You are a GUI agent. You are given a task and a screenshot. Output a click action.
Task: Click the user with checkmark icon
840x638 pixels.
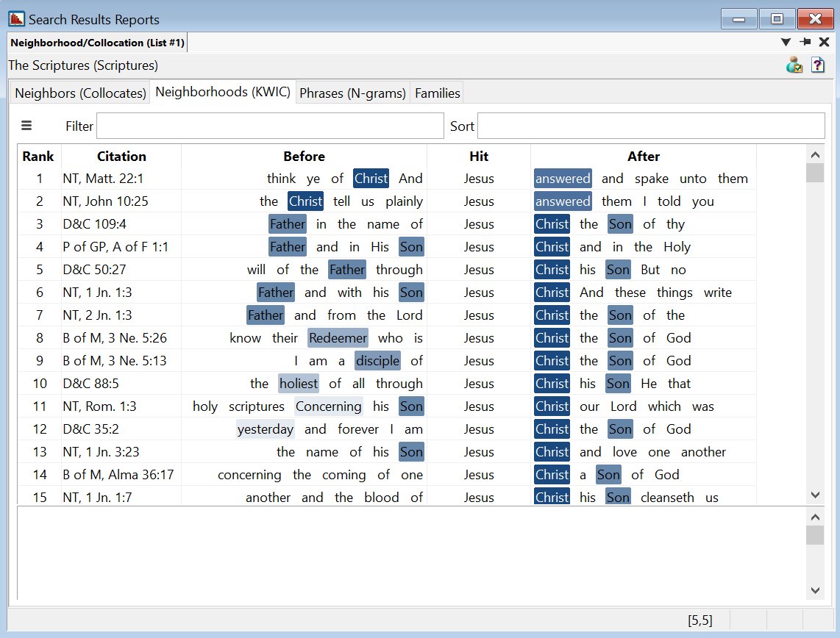[794, 65]
